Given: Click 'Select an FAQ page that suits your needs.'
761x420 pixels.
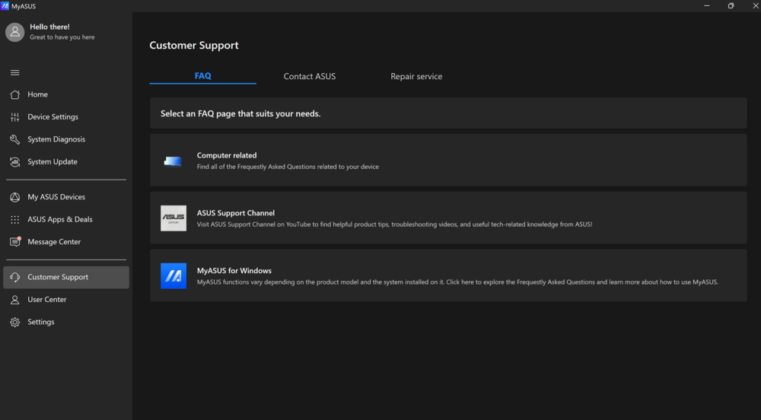Looking at the screenshot, I should pos(241,114).
